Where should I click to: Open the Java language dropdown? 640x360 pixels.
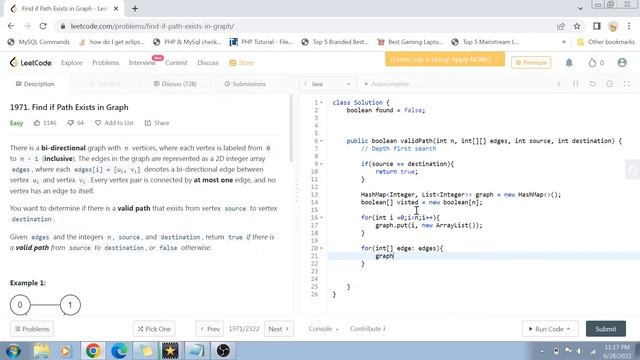pyautogui.click(x=327, y=84)
